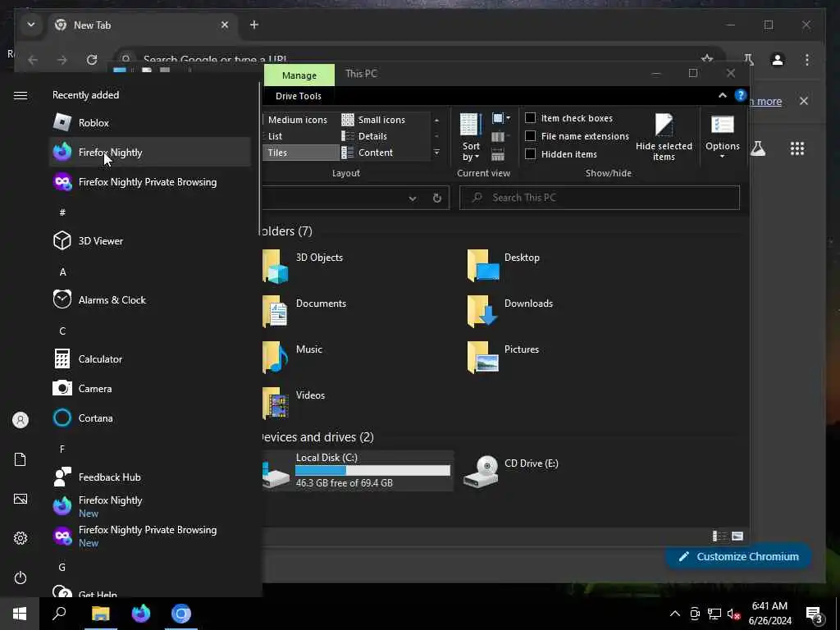Open Firefox Nightly Private Browsing in Recently added

coord(150,181)
